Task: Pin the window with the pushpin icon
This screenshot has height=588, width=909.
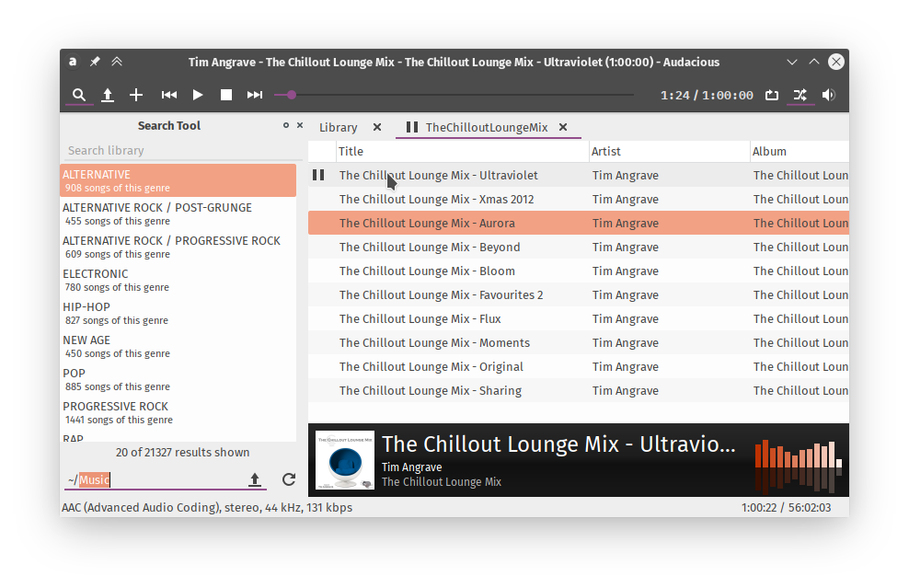Action: (95, 62)
